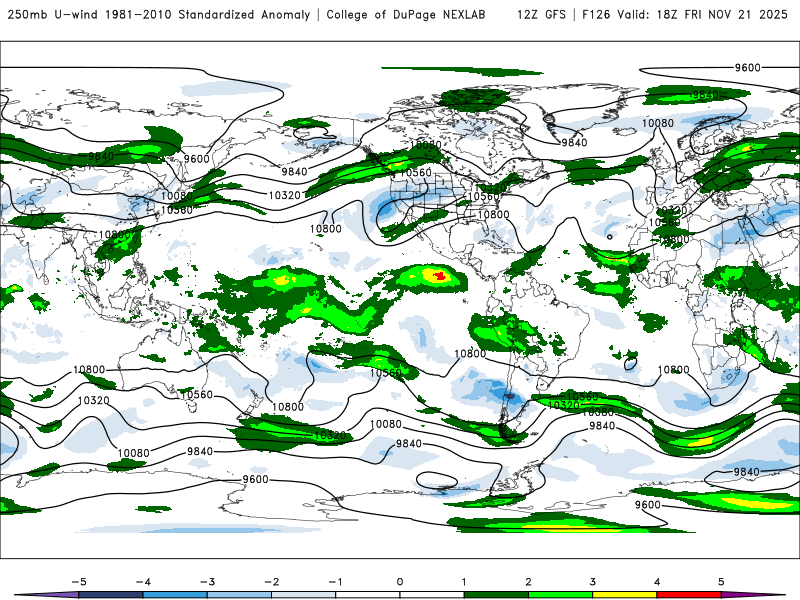Click the colorbar tick label '-3'
The image size is (800, 600).
tap(207, 582)
